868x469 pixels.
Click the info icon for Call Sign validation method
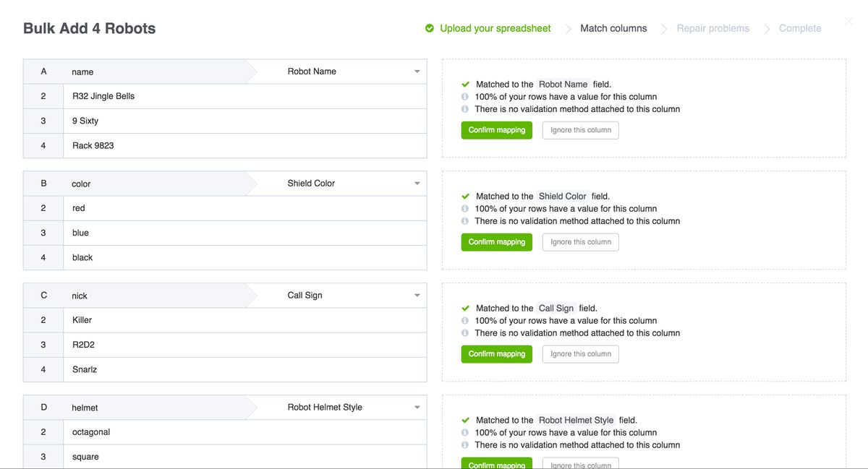click(465, 333)
